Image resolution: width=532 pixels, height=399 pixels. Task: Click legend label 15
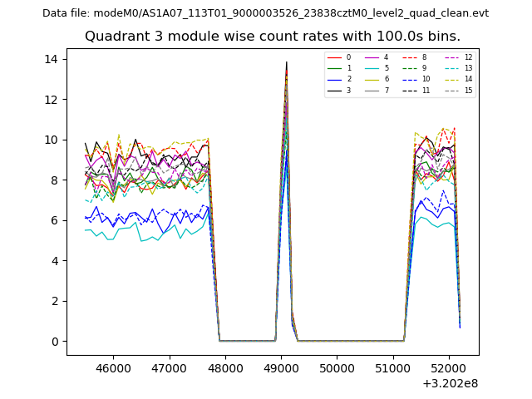pos(468,90)
